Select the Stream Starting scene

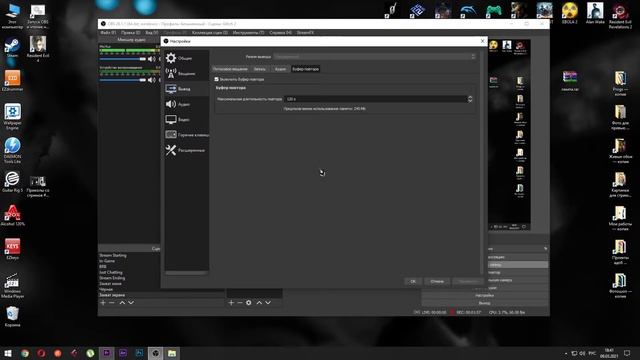pos(113,256)
